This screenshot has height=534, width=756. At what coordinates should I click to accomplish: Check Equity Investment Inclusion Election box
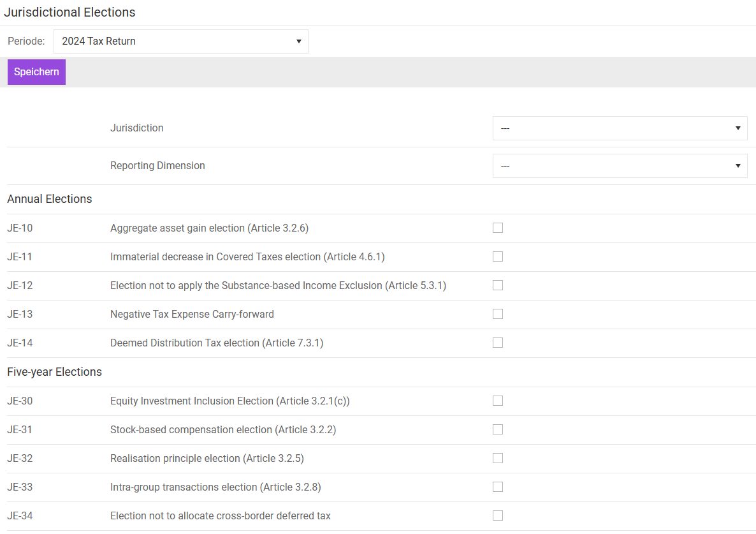(x=498, y=401)
